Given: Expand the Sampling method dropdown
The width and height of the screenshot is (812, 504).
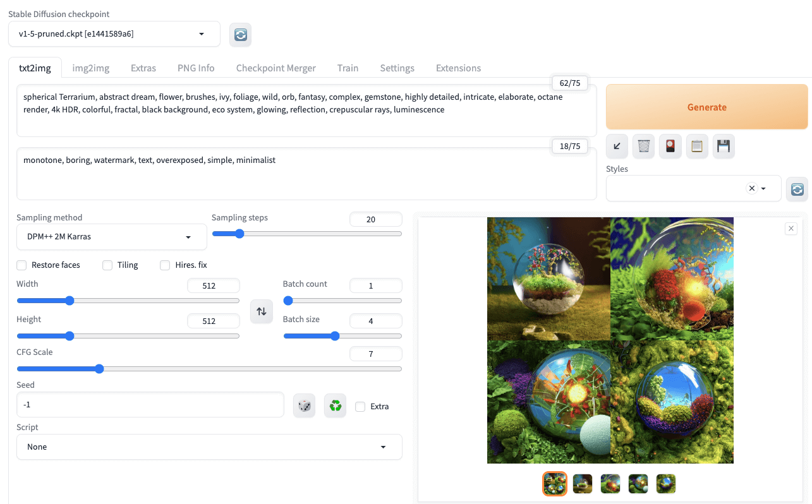Looking at the screenshot, I should 111,237.
